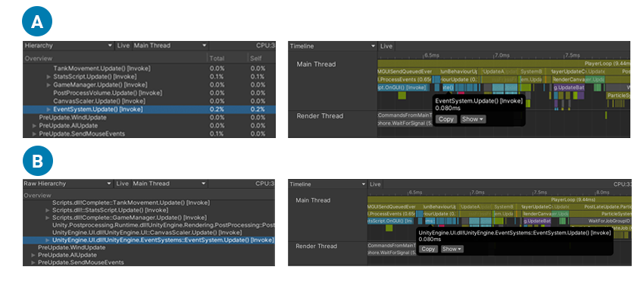The height and width of the screenshot is (292, 644).
Task: Open the Raw Hierarchy view dropdown
Action: pos(67,184)
